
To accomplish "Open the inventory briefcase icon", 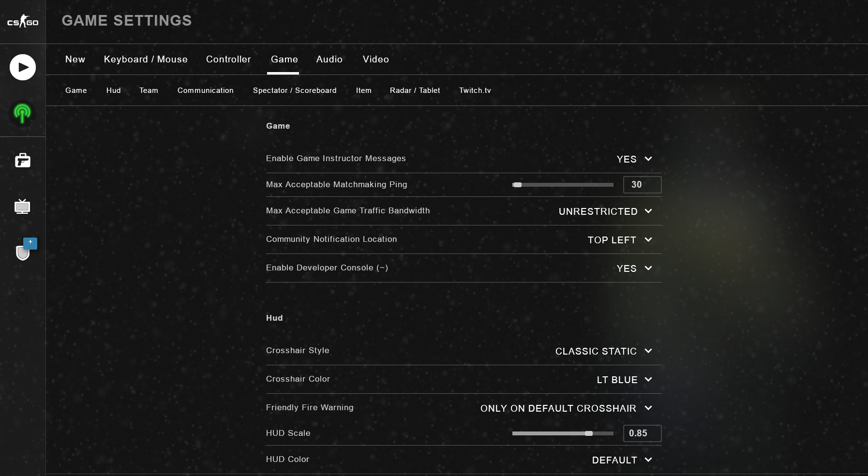I will [23, 160].
